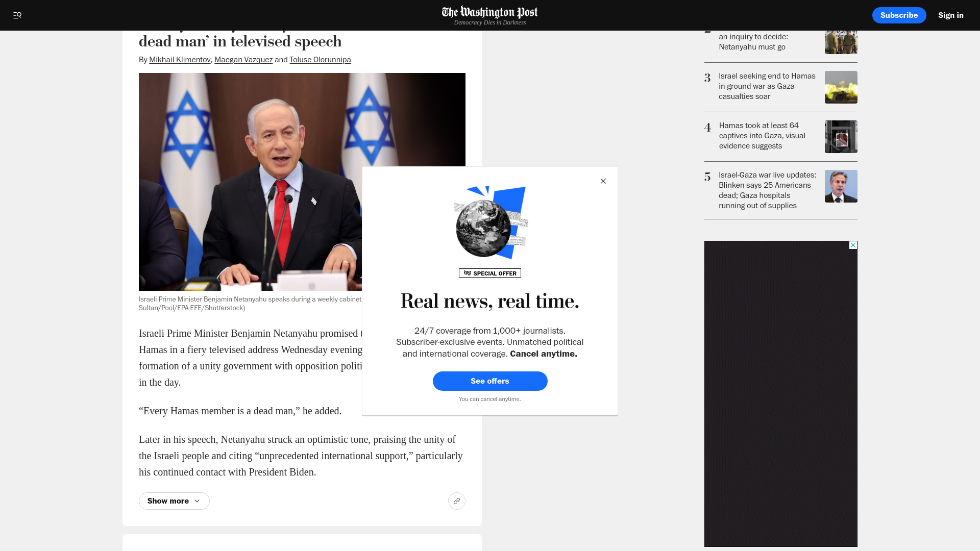Click Toluse Olorunnipa author name link
Image resolution: width=980 pixels, height=551 pixels.
point(320,59)
